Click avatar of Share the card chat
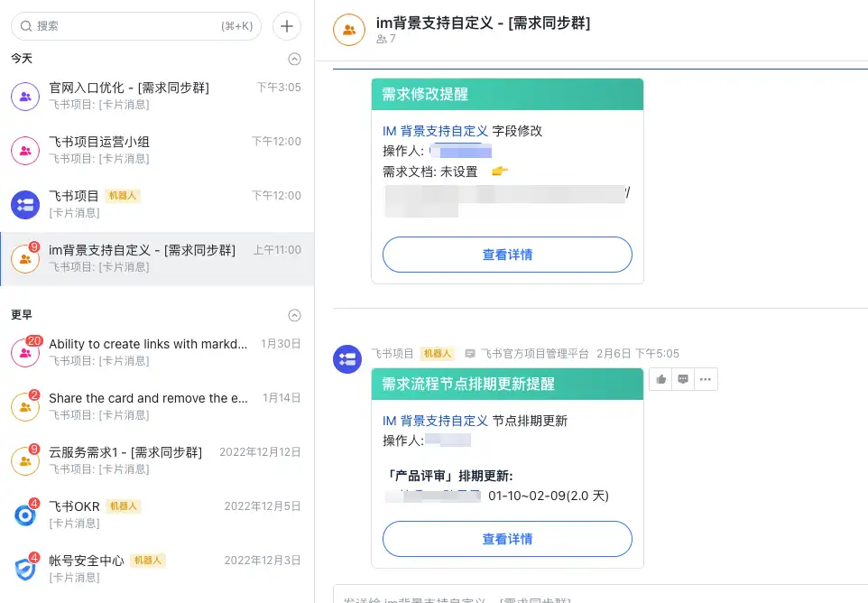868x603 pixels. pos(25,407)
